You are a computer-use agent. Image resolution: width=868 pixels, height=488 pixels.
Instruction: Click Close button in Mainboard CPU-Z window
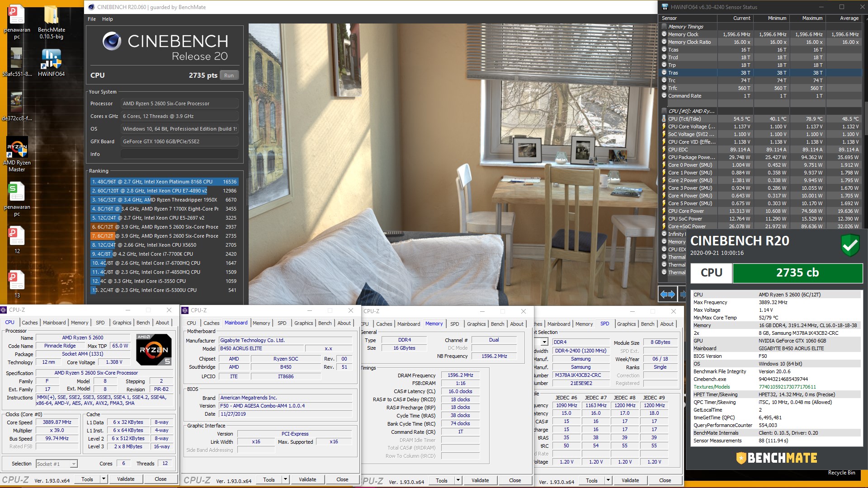(x=342, y=479)
